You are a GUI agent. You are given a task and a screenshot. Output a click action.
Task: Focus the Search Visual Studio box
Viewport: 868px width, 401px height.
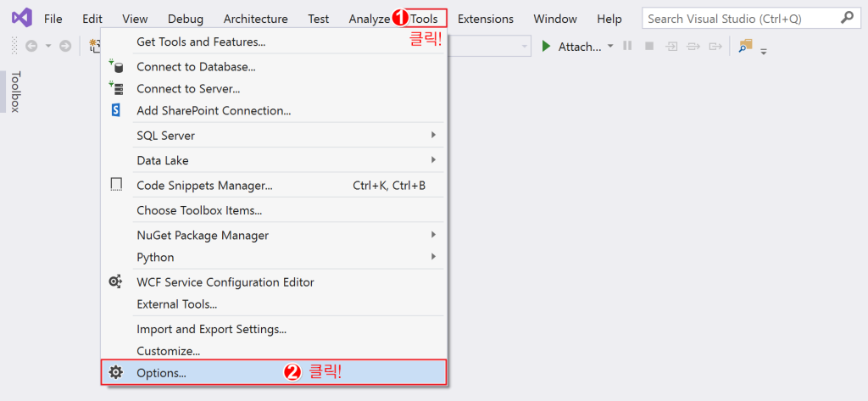tap(750, 19)
